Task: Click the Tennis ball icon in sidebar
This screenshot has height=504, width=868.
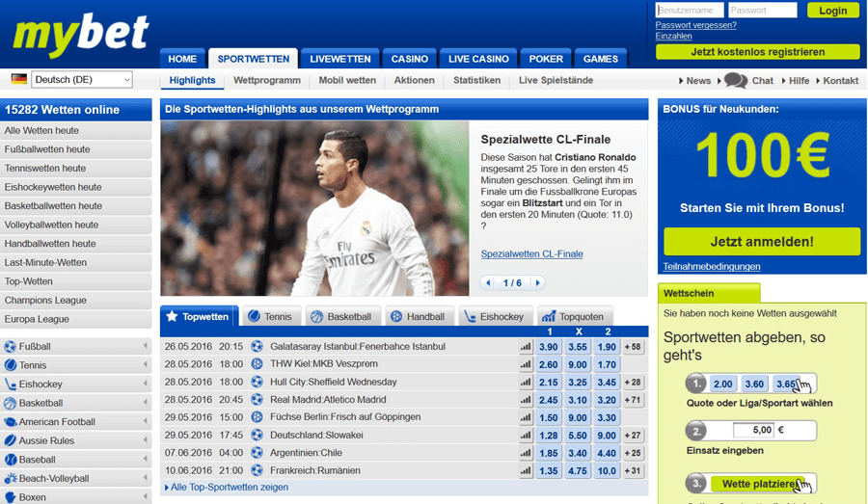Action: pyautogui.click(x=10, y=365)
